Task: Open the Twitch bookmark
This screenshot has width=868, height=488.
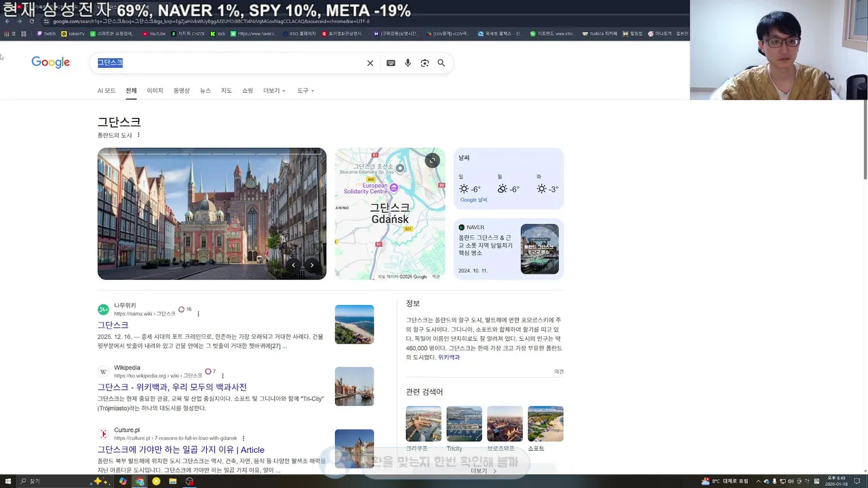Action: tap(46, 33)
